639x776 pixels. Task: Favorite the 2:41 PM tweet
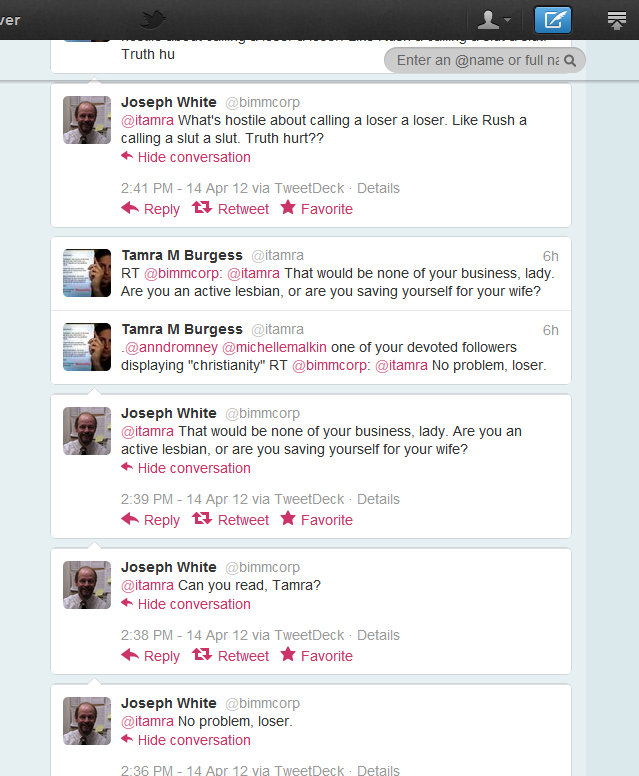pos(316,209)
